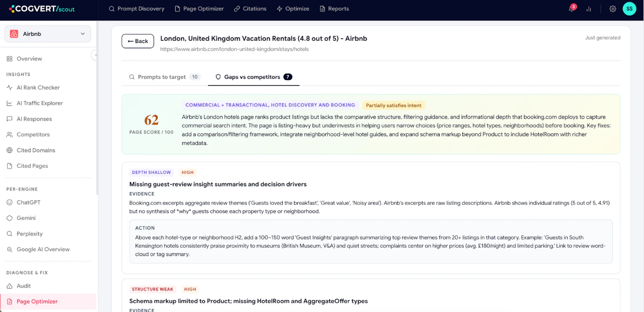Click the Cogvert scout logo
The image size is (644, 312).
[x=42, y=8]
